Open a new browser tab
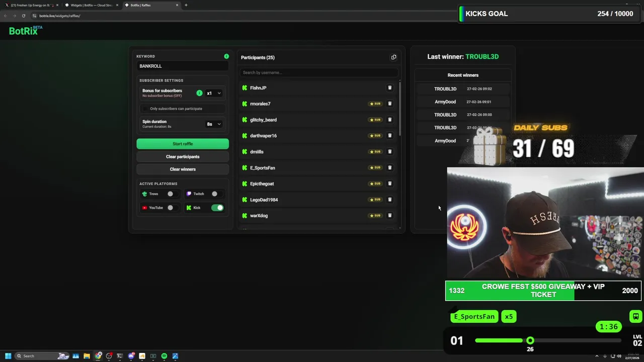This screenshot has width=644, height=362. (x=186, y=5)
